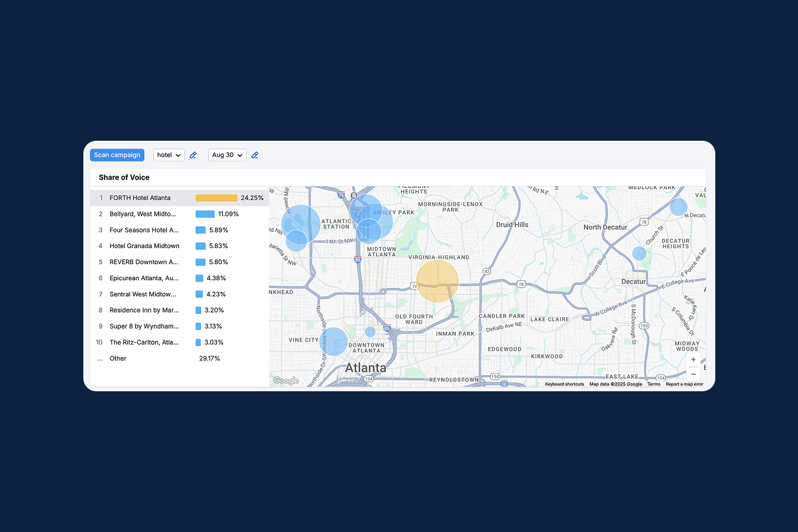Open Keyboard shortcuts on the map
The height and width of the screenshot is (532, 798).
tap(564, 384)
